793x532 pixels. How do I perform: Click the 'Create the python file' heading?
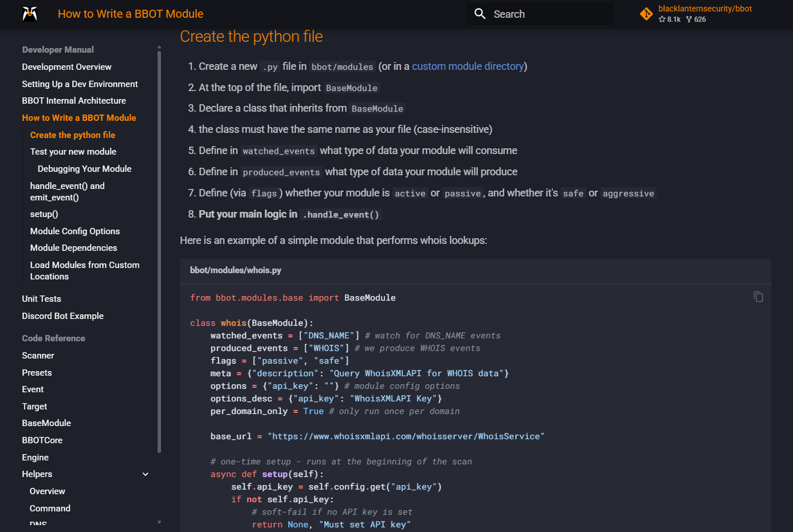(252, 37)
